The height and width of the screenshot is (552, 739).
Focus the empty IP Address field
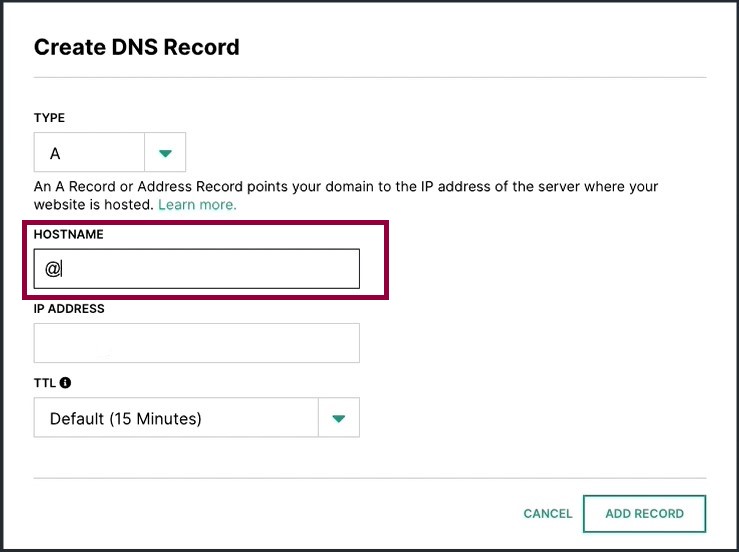point(197,343)
